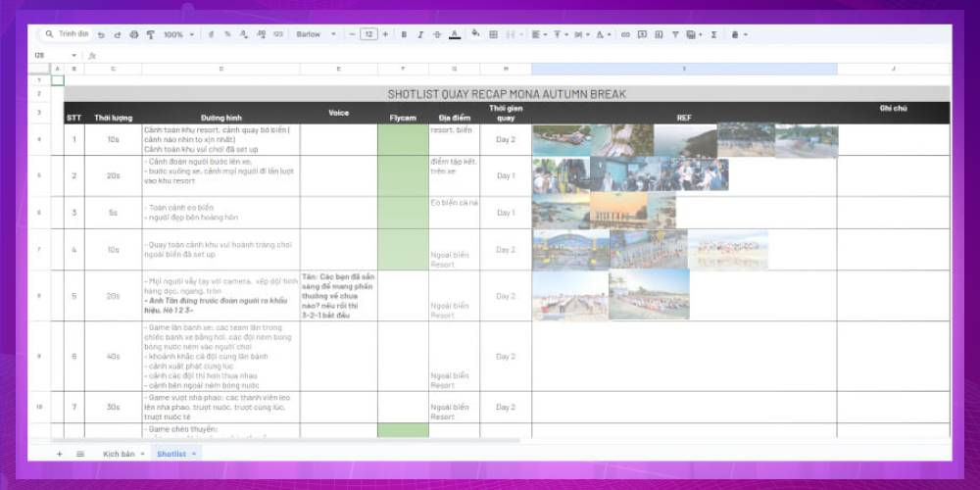Viewport: 980px width, 490px height.
Task: Increase font size with plus button
Action: point(385,34)
